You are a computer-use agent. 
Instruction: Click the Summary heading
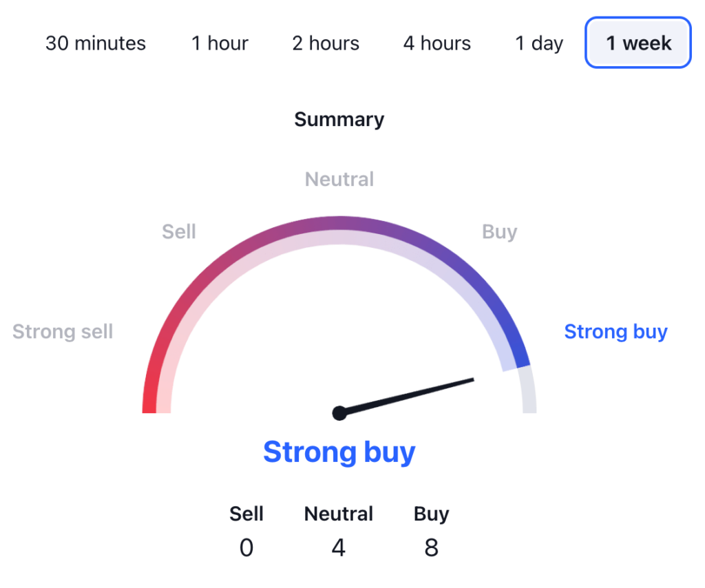(339, 119)
